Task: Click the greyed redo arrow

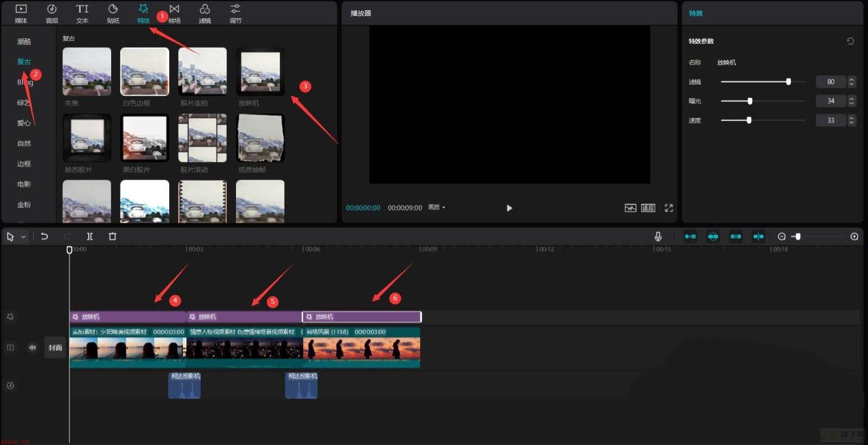Action: click(67, 237)
